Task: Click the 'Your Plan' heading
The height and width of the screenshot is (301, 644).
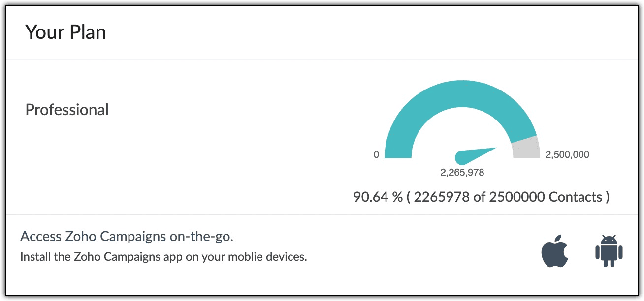Action: [65, 32]
